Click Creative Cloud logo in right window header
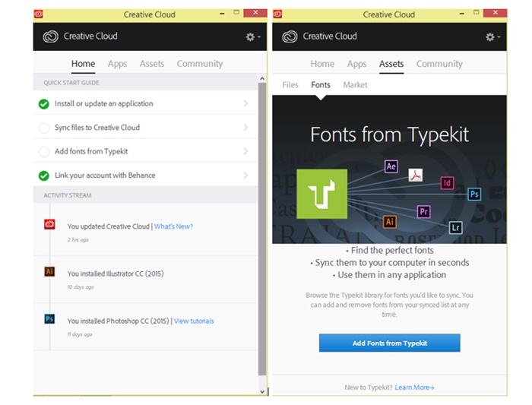The width and height of the screenshot is (532, 405). pos(290,36)
